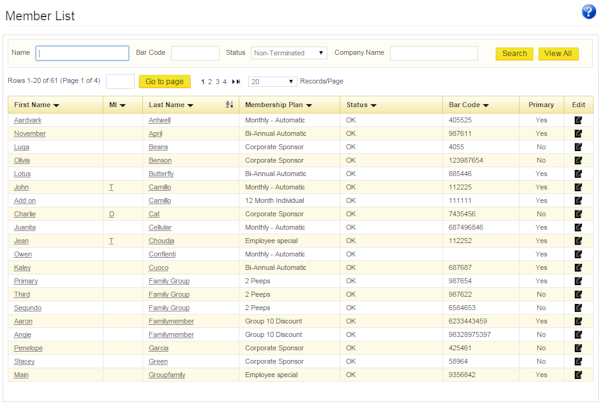Click the page number input box
This screenshot has height=404, width=600.
[120, 81]
